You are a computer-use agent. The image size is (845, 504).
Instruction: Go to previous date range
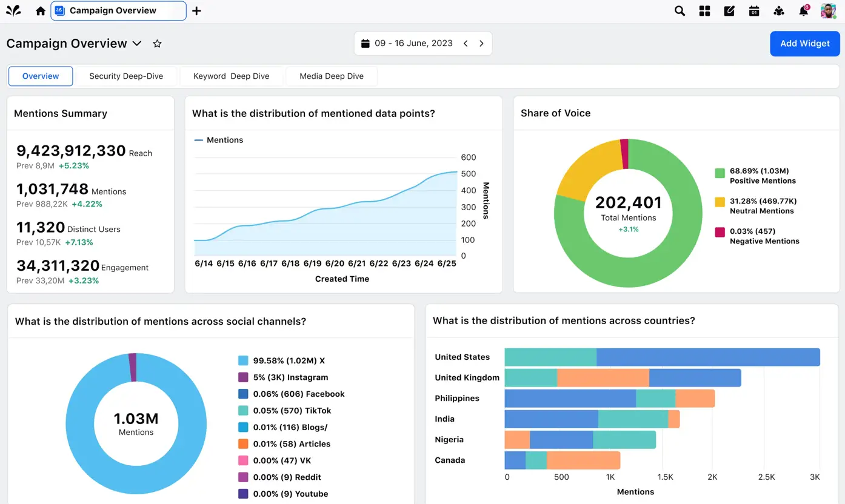pos(466,44)
